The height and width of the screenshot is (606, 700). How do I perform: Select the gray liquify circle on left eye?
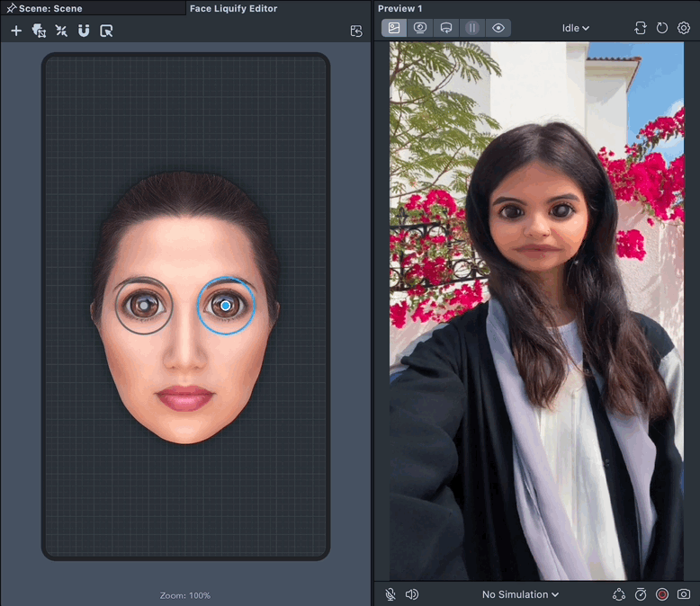[143, 306]
